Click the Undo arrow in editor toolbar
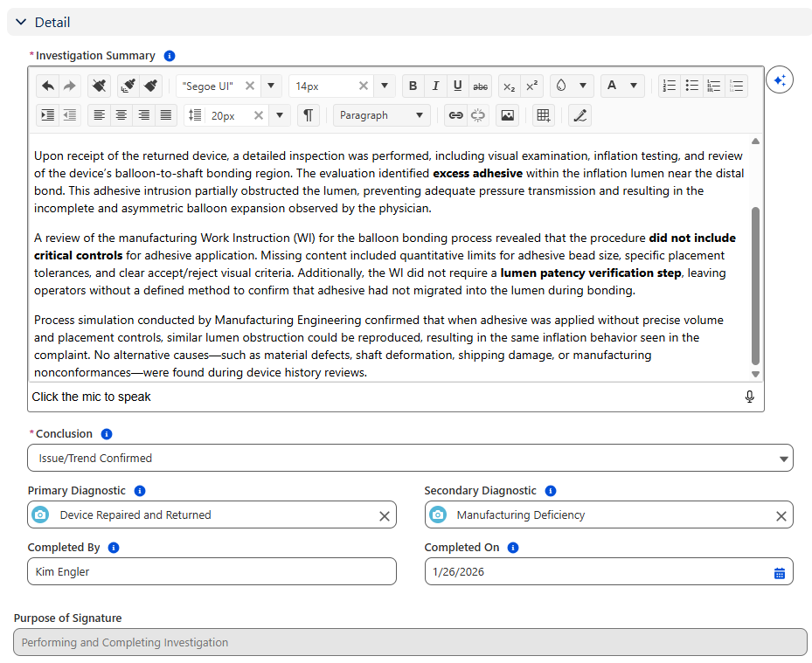Screen dimensions: 812x663 click(48, 86)
